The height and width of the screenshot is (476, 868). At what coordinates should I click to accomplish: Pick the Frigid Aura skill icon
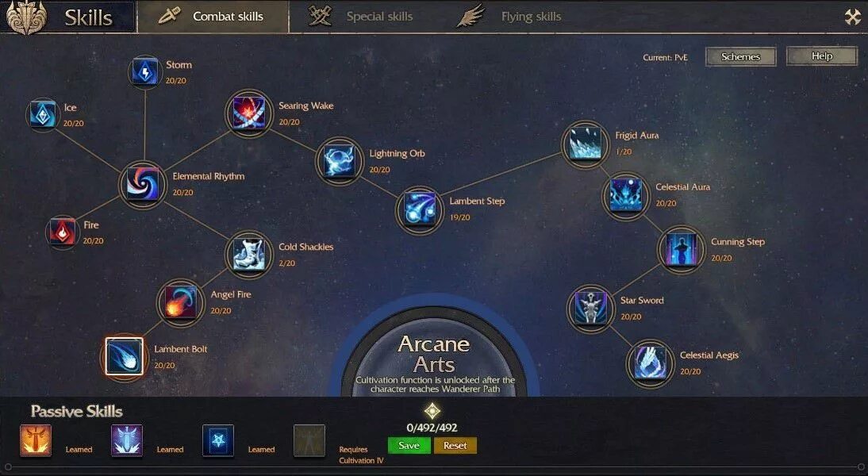pyautogui.click(x=585, y=144)
